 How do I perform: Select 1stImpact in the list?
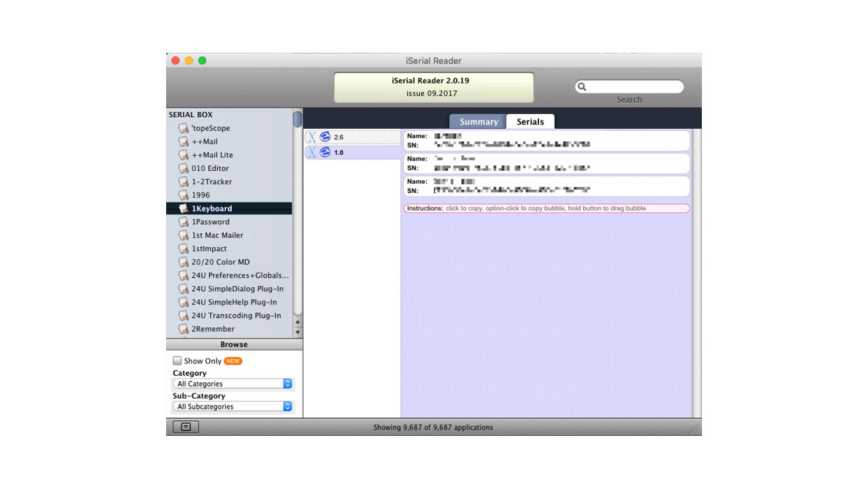coord(229,249)
